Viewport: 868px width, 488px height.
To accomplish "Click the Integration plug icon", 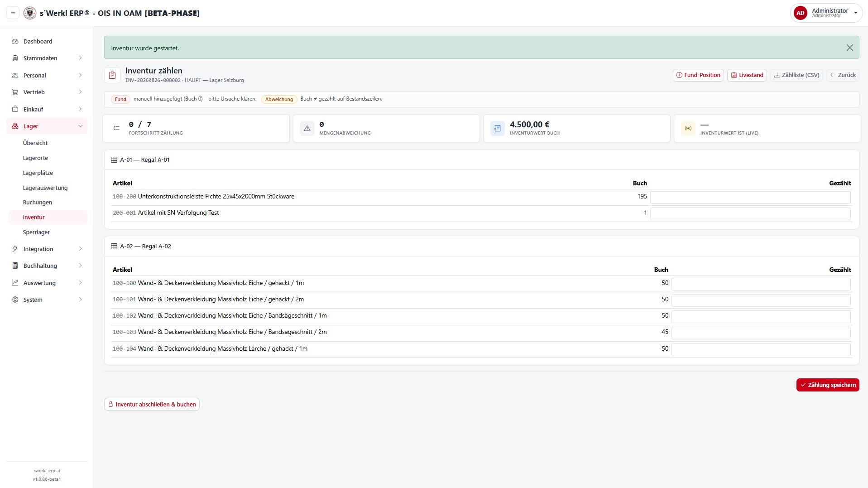I will coord(15,249).
